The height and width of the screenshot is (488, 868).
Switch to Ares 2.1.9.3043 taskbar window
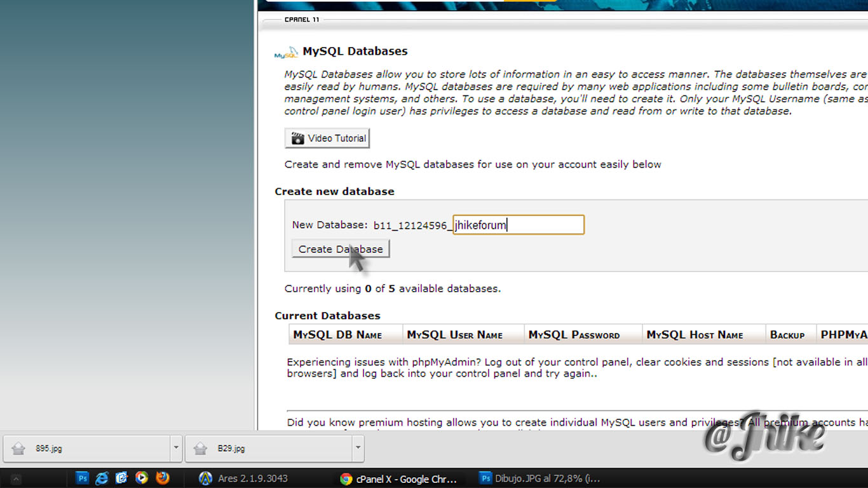click(243, 478)
